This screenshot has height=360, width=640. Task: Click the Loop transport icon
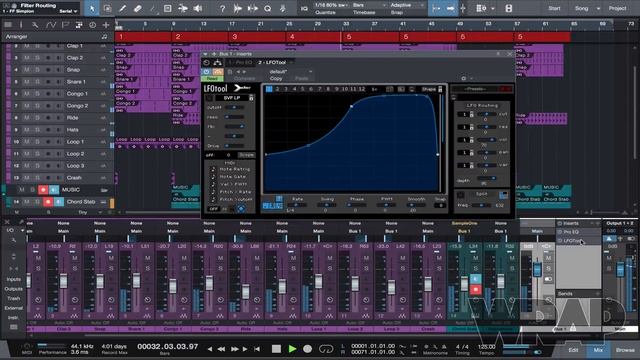[326, 349]
